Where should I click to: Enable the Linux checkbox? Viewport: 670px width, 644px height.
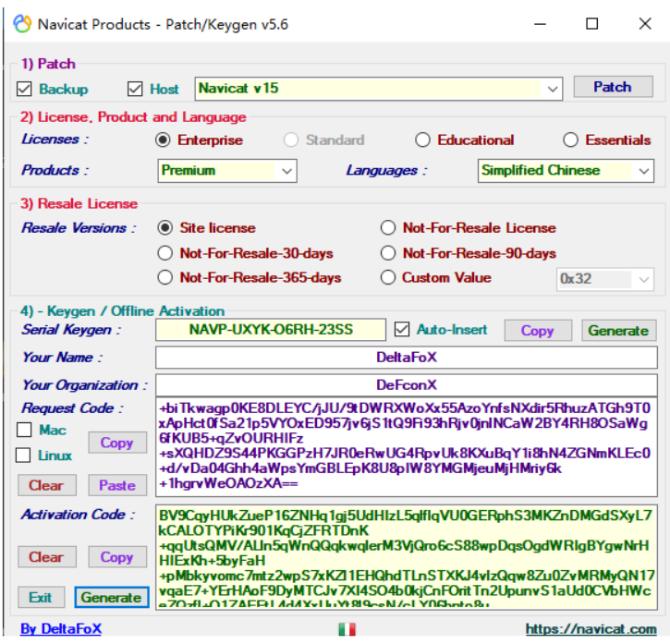pyautogui.click(x=23, y=456)
